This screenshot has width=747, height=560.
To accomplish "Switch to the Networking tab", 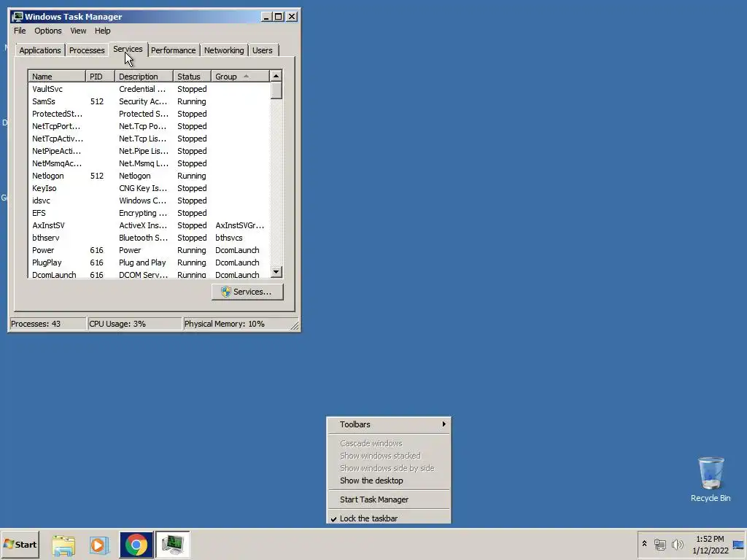I will [x=224, y=50].
